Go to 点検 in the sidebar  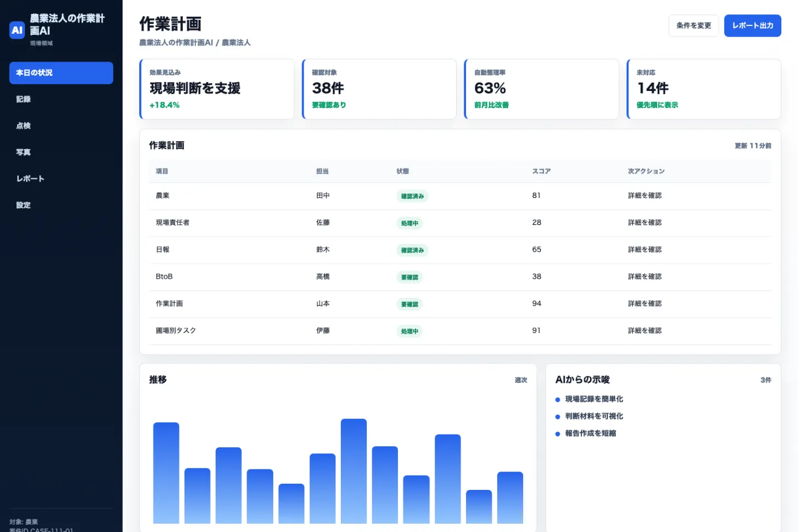[x=61, y=126]
